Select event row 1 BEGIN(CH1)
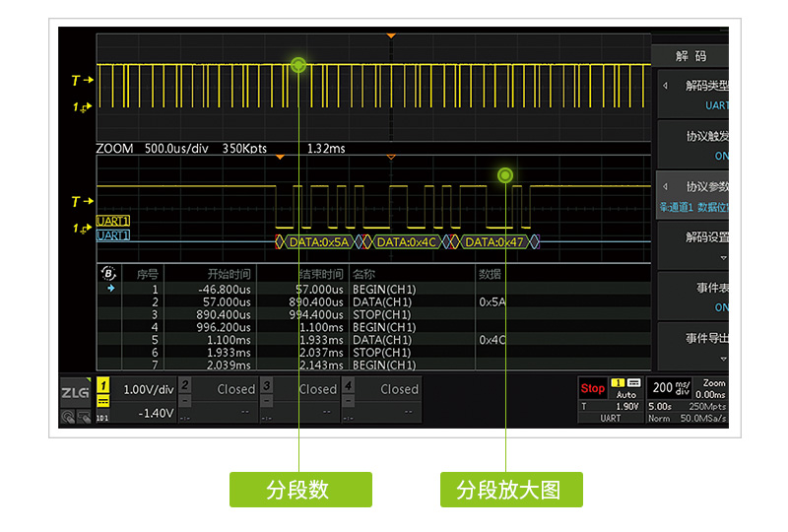 click(374, 289)
